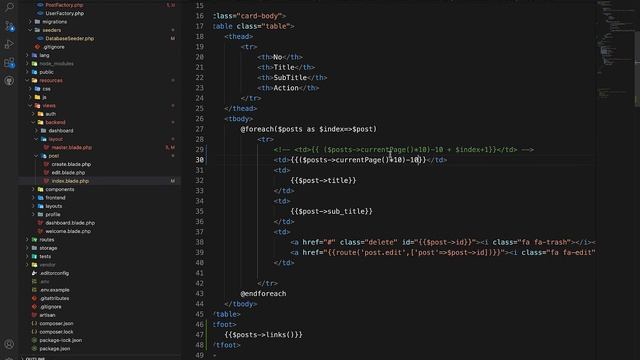Click the class="delete" anchor line
Viewport: 640px width, 360px height.
443,242
